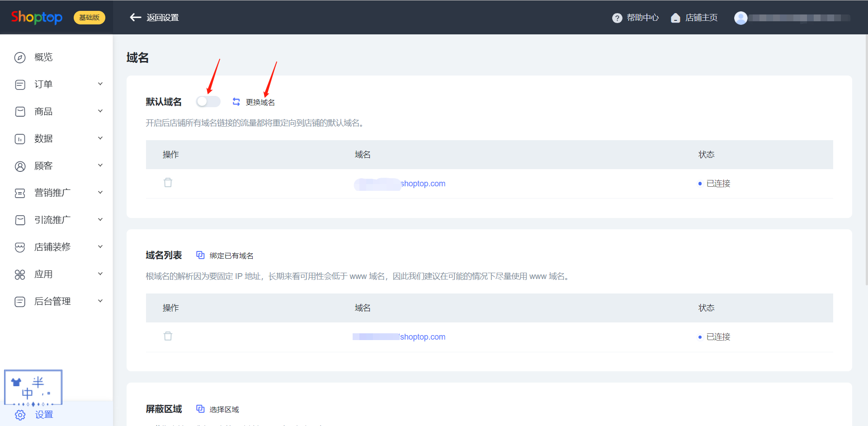The image size is (868, 426).
Task: Click the user avatar icon
Action: (x=741, y=18)
